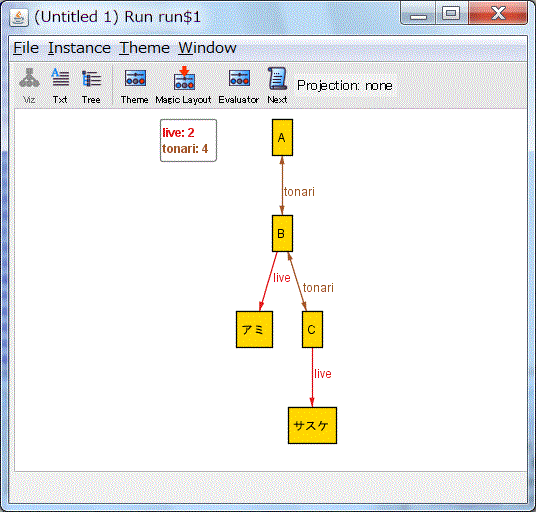The height and width of the screenshot is (512, 536).
Task: Switch to Viz graph view icon
Action: click(x=29, y=85)
